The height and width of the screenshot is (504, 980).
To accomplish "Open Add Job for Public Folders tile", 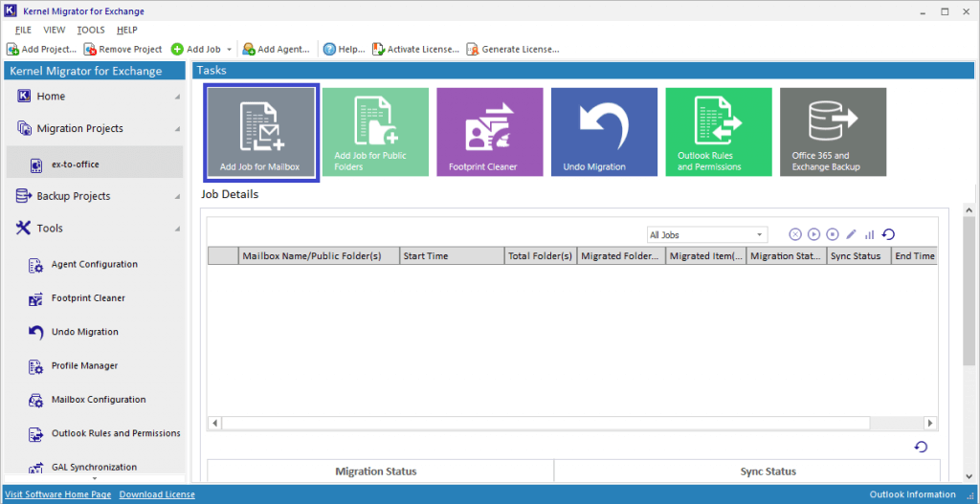I will pyautogui.click(x=375, y=132).
